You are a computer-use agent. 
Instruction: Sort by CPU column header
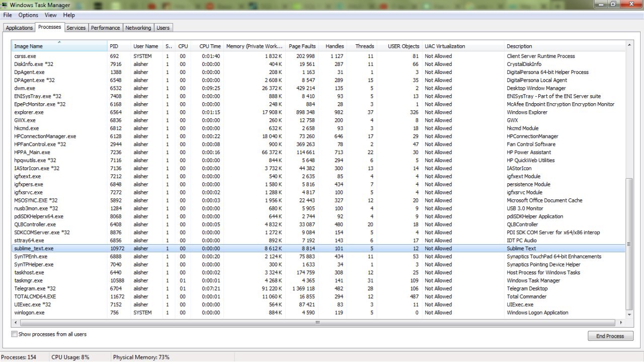click(x=183, y=46)
